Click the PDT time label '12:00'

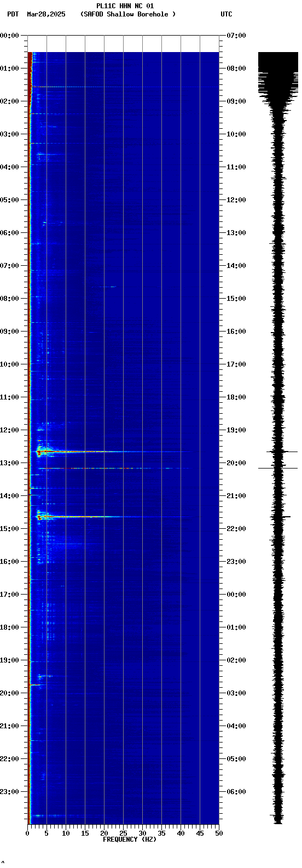tap(9, 430)
